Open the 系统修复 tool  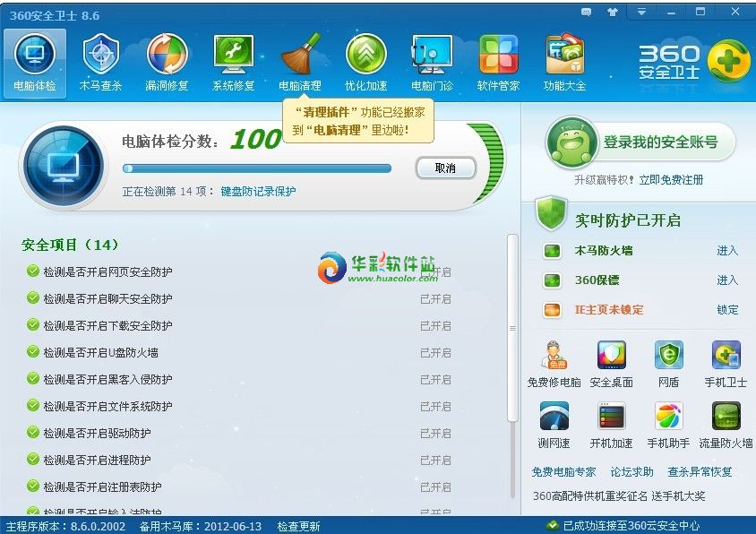pyautogui.click(x=234, y=64)
